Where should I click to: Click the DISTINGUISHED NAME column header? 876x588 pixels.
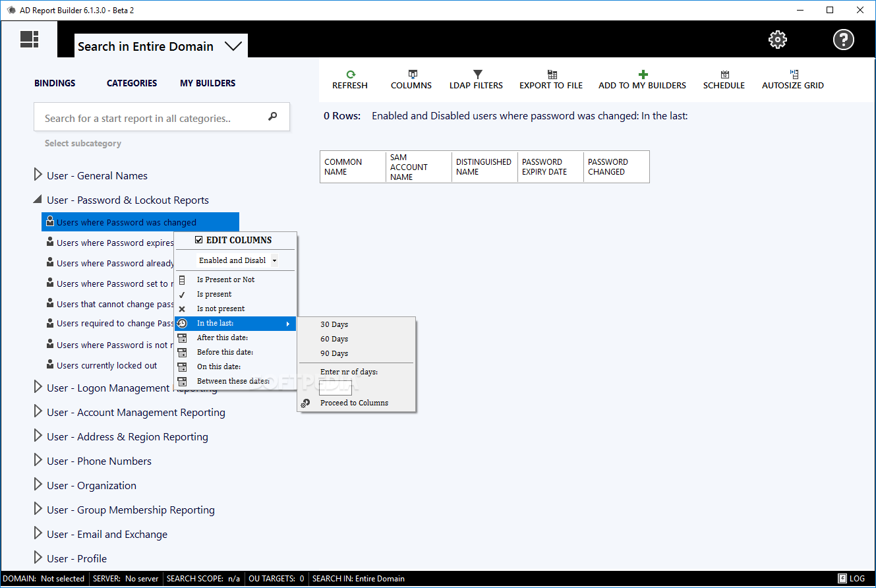484,167
